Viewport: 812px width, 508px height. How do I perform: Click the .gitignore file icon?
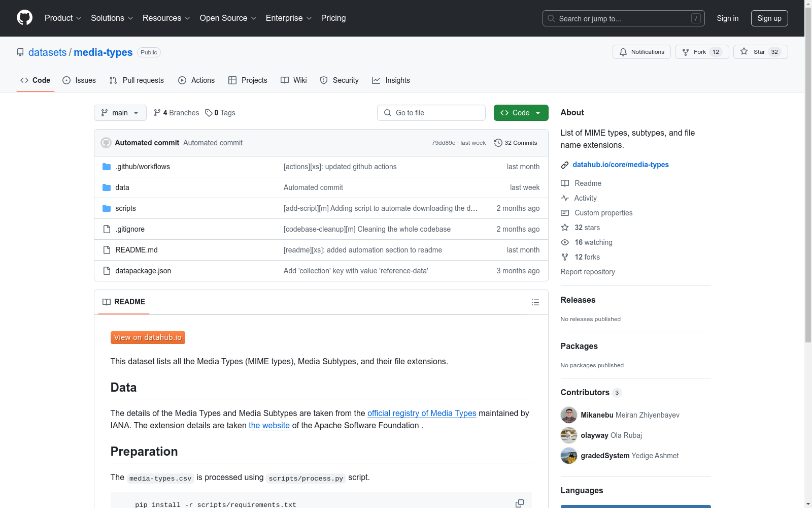pos(107,229)
